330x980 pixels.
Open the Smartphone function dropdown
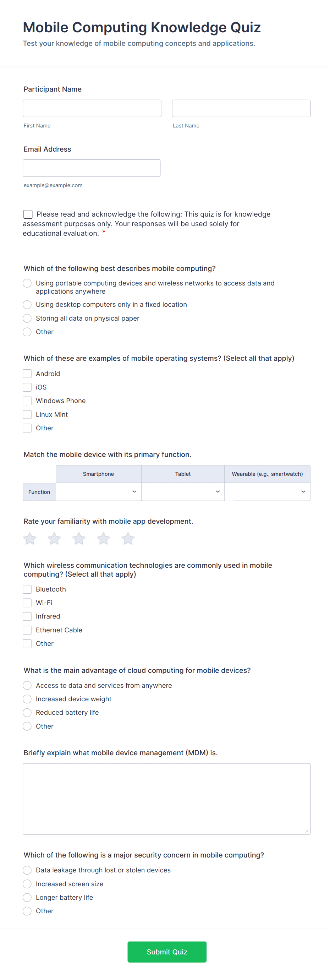coord(99,491)
